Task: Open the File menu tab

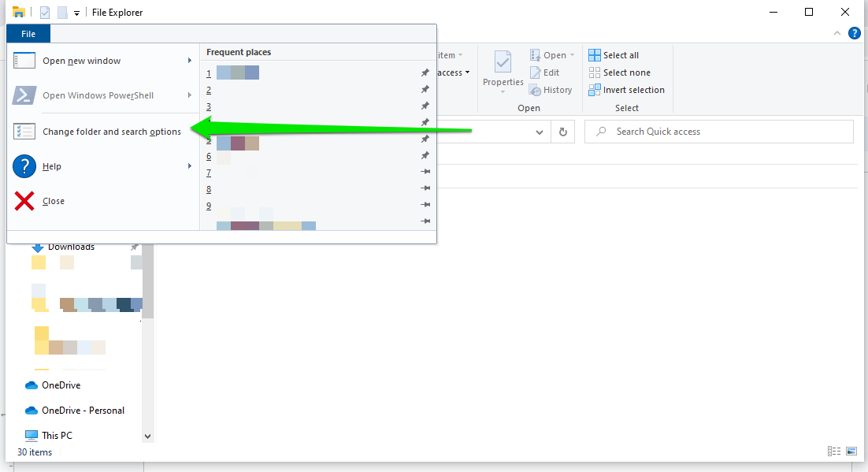Action: (x=28, y=34)
